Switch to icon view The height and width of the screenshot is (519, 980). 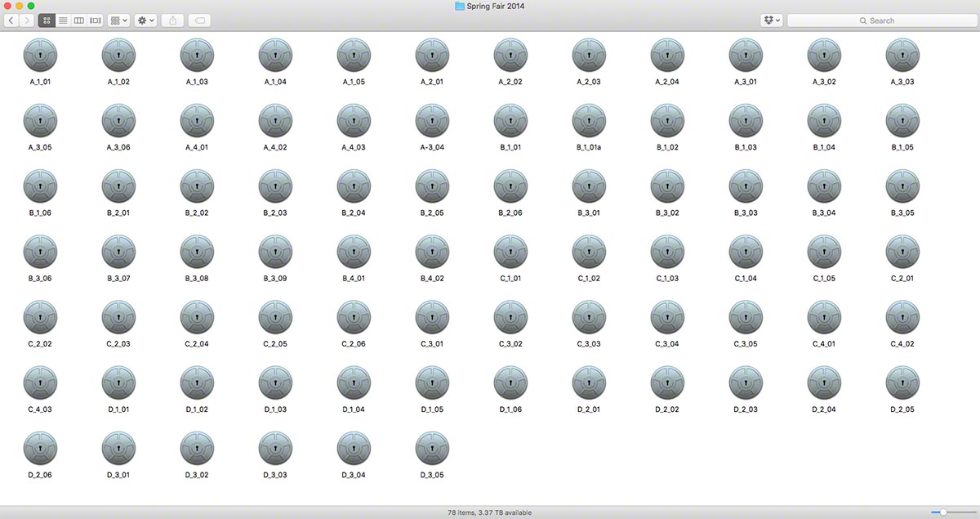click(x=47, y=20)
